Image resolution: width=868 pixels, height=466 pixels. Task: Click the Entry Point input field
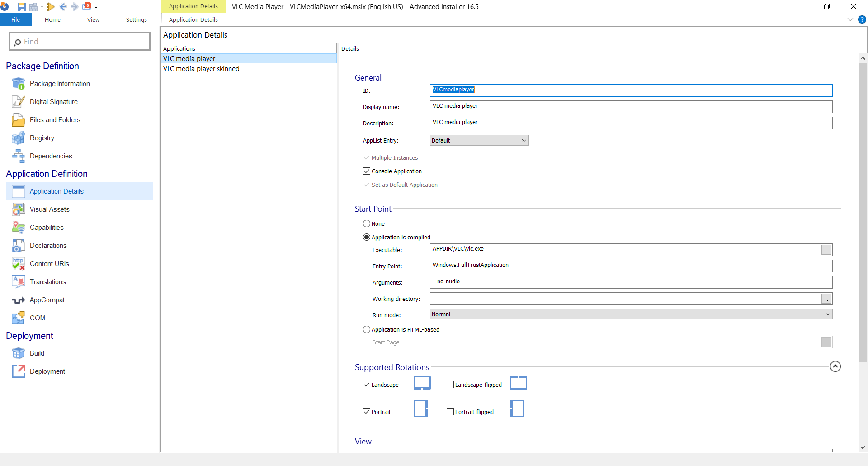pyautogui.click(x=631, y=266)
